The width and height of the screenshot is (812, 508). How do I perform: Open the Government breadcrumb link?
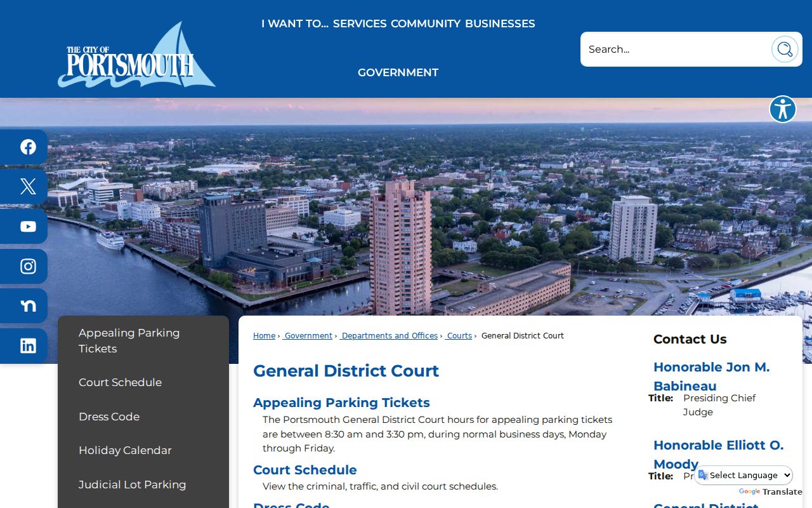[308, 336]
